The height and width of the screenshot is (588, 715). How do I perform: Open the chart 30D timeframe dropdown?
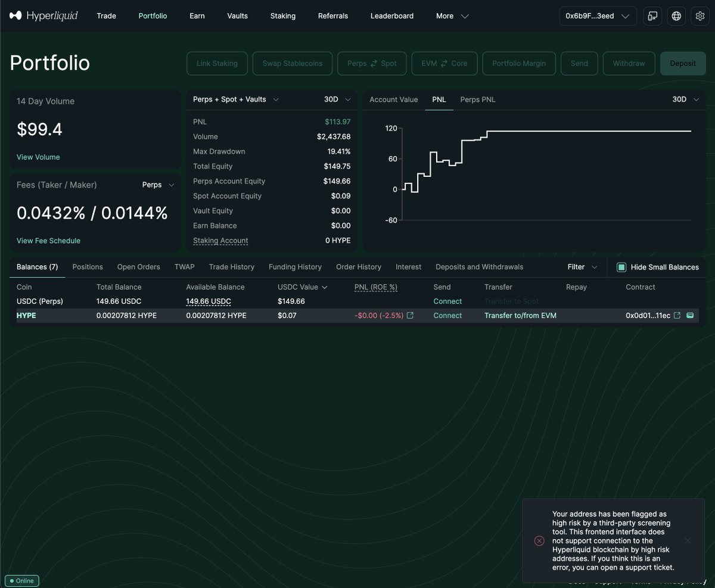[686, 99]
